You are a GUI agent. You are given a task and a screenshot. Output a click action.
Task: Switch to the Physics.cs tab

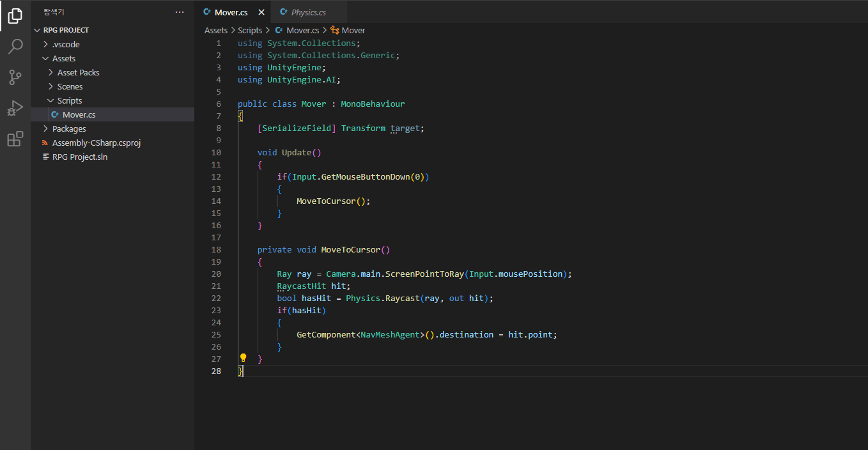(308, 13)
